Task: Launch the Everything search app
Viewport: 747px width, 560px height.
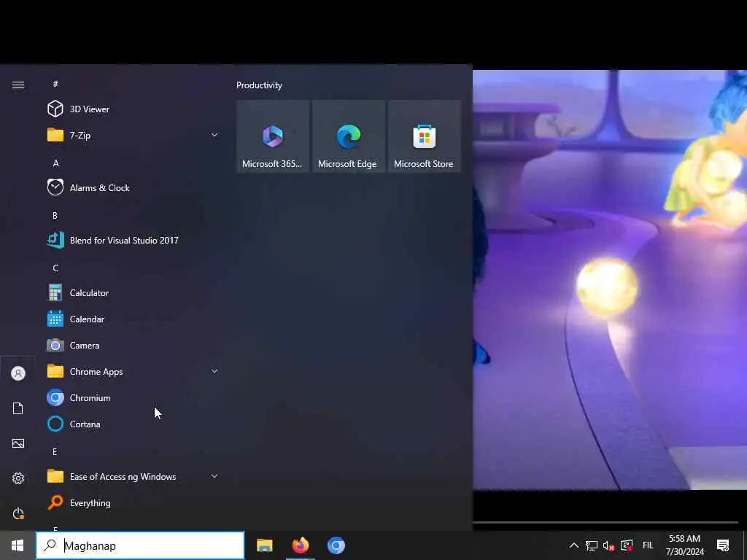Action: [x=133, y=502]
